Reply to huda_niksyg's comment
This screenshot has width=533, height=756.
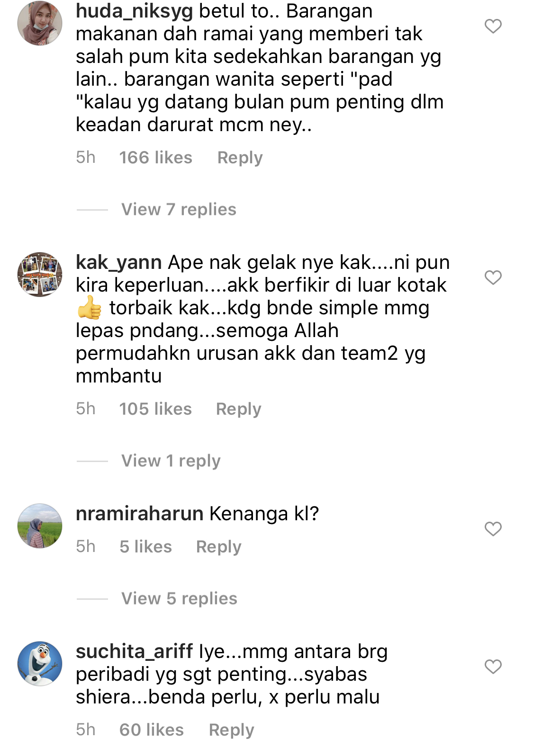(x=240, y=158)
